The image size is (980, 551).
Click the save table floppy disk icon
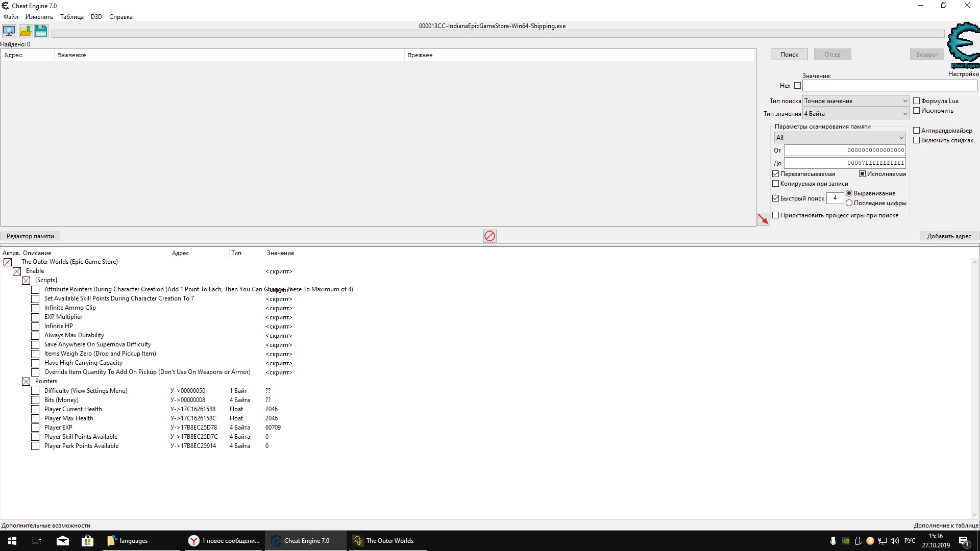[41, 31]
